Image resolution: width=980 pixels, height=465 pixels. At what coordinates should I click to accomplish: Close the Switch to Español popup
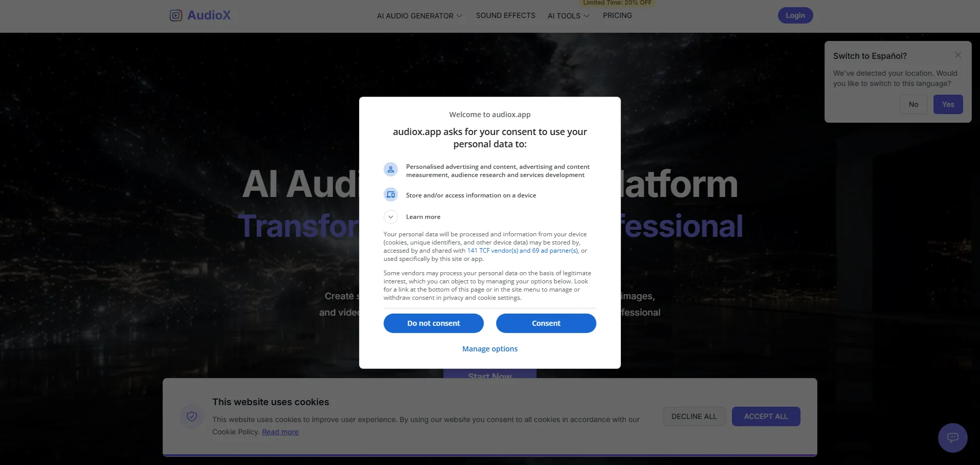coord(957,55)
